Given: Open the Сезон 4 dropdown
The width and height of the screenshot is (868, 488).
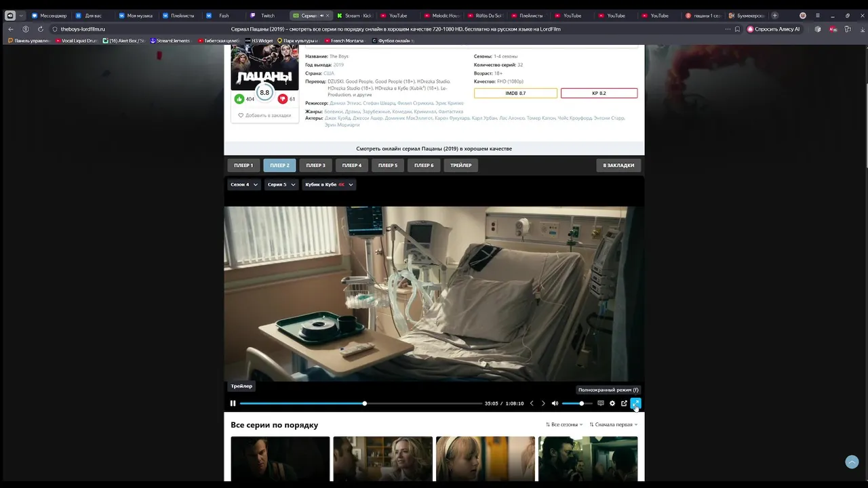Looking at the screenshot, I should 244,184.
